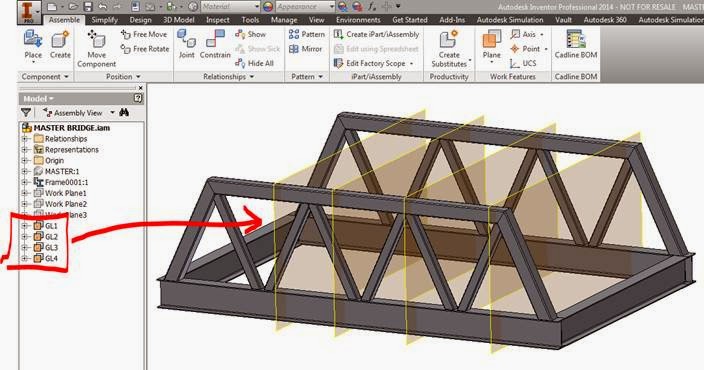
Task: Expand the Frame0001:1 node
Action: tap(25, 182)
